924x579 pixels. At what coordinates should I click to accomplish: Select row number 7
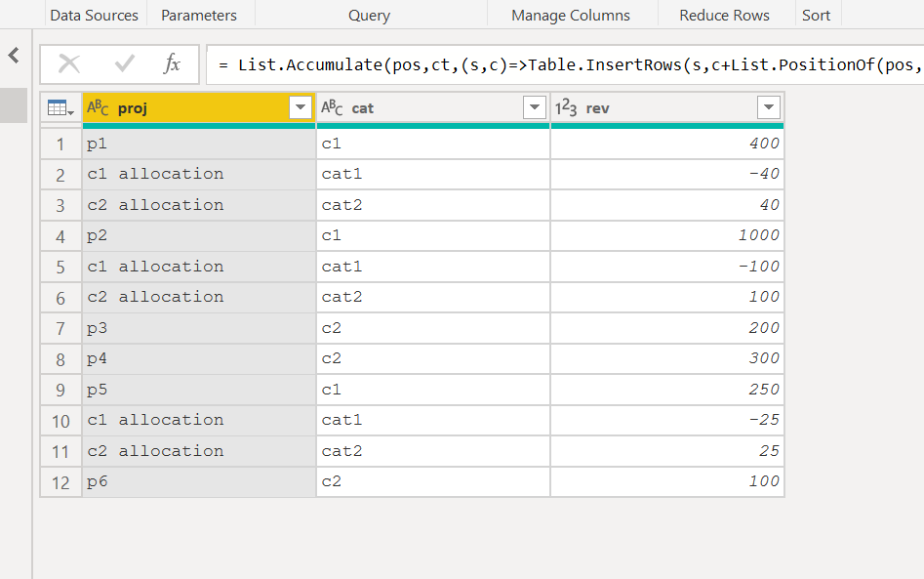click(x=60, y=328)
